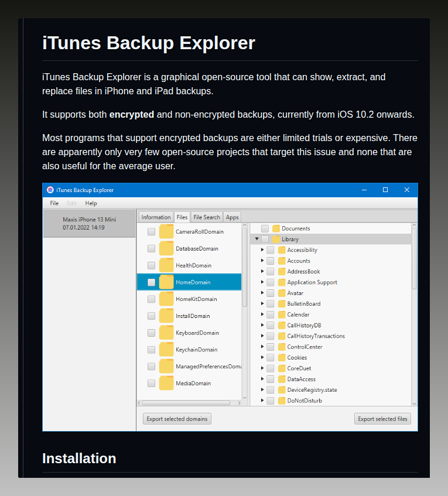Click the DatabaseDomain folder icon
Screen dimensions: 448x496
166,248
